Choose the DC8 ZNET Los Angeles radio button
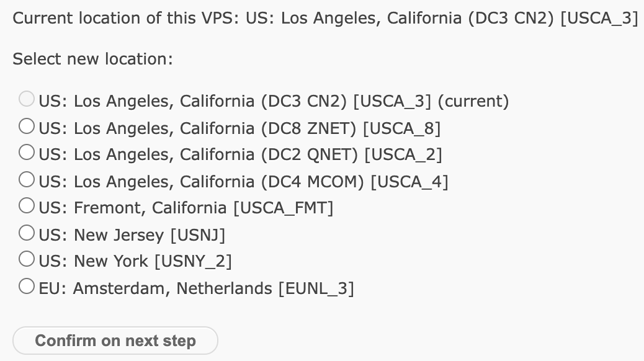 coord(27,127)
